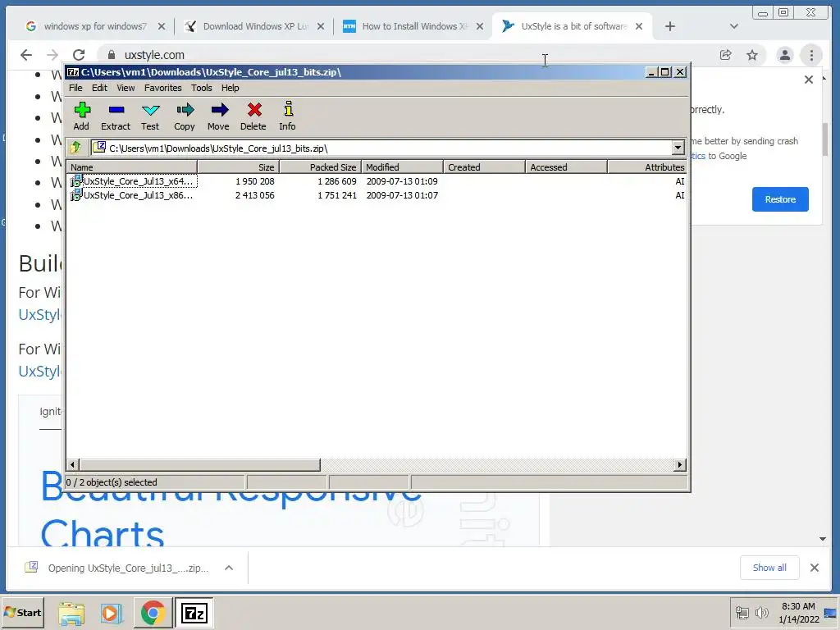Sort by Packed Size column header
The width and height of the screenshot is (840, 630).
[321, 167]
